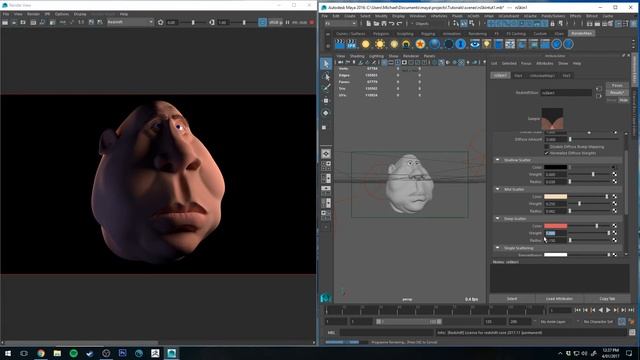640x360 pixels.
Task: Open the Polygons shelf tab
Action: 381,33
